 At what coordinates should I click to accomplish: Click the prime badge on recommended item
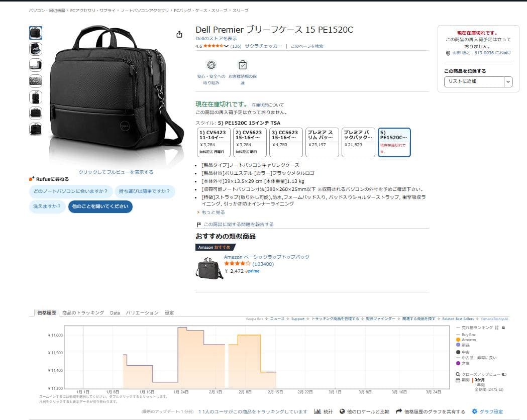252,271
